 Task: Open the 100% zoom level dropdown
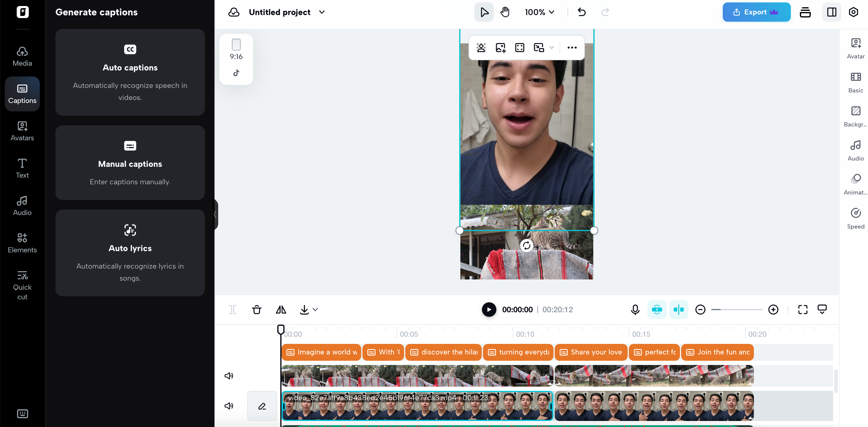pos(539,12)
